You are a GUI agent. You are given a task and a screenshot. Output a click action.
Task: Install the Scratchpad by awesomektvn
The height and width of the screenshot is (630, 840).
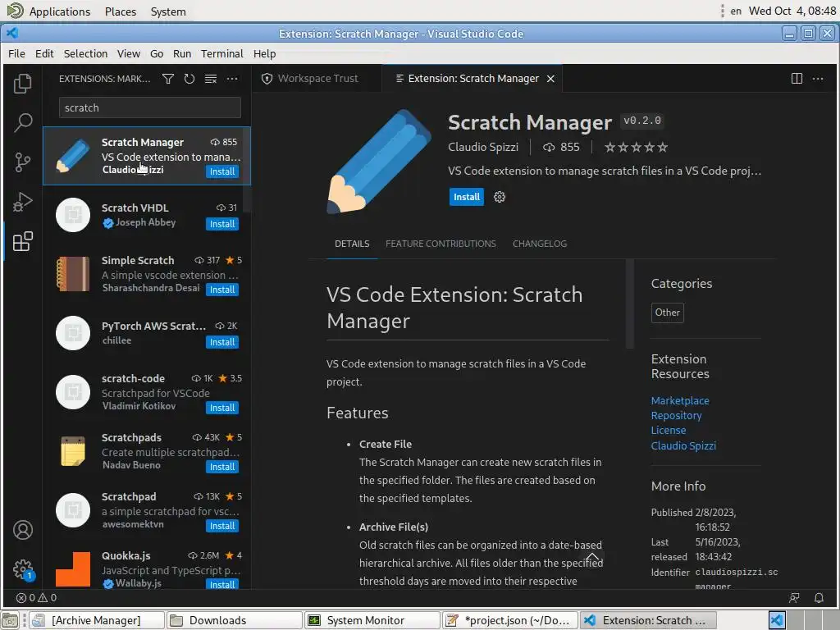pyautogui.click(x=221, y=526)
